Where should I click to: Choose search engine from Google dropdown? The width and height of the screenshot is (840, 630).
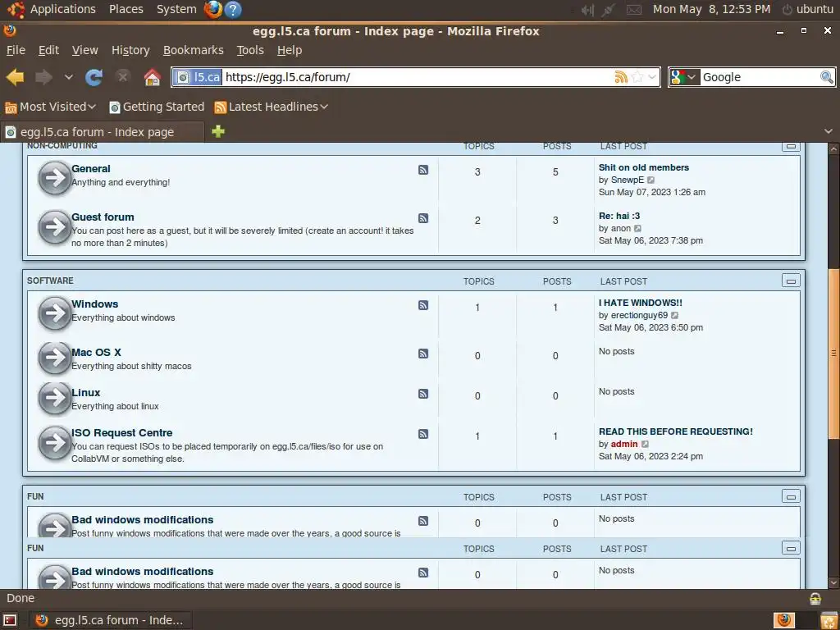[x=685, y=77]
